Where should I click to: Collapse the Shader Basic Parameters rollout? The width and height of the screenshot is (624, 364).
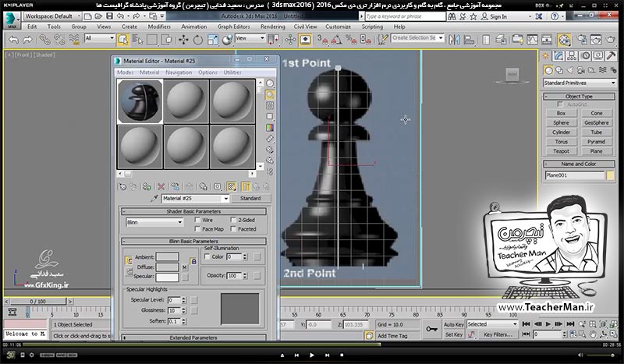[193, 211]
